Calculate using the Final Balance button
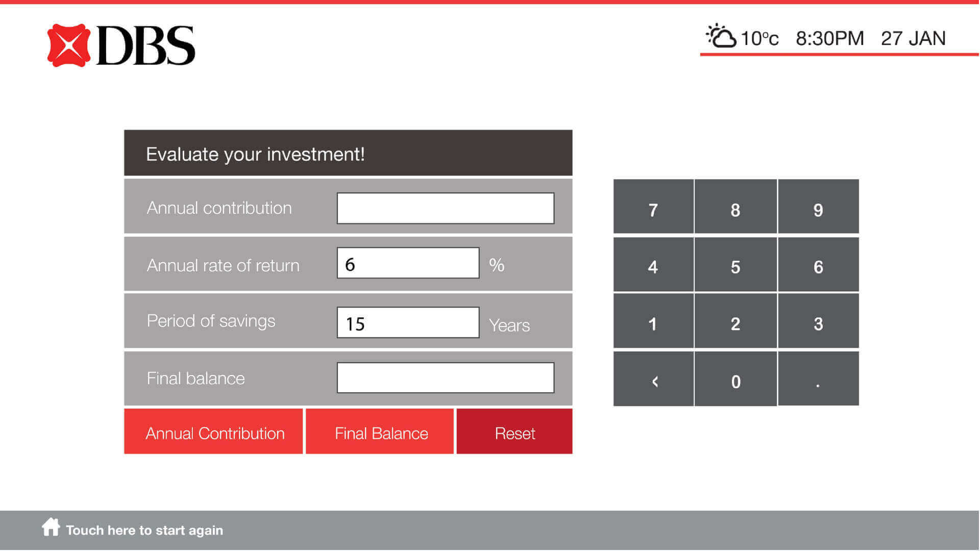The height and width of the screenshot is (551, 980). click(380, 432)
